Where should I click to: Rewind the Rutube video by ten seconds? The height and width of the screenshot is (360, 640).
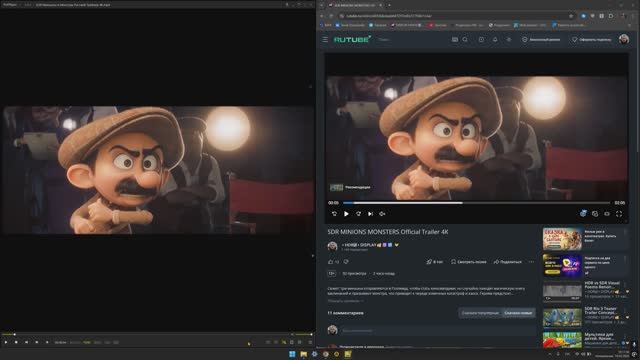click(x=334, y=213)
